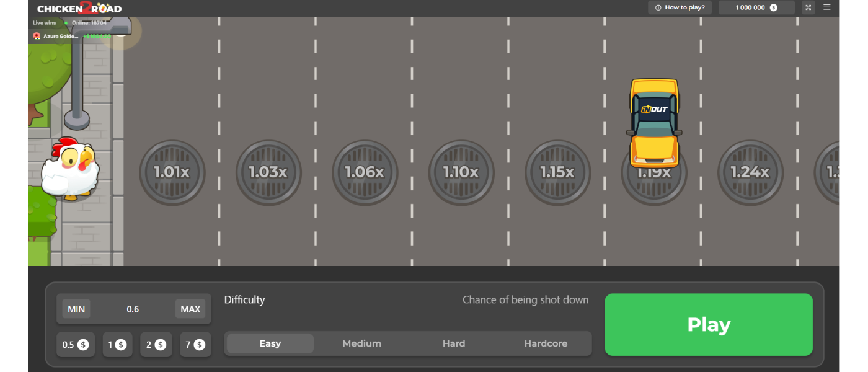This screenshot has height=372, width=868.
Task: Open the hamburger menu
Action: 826,7
